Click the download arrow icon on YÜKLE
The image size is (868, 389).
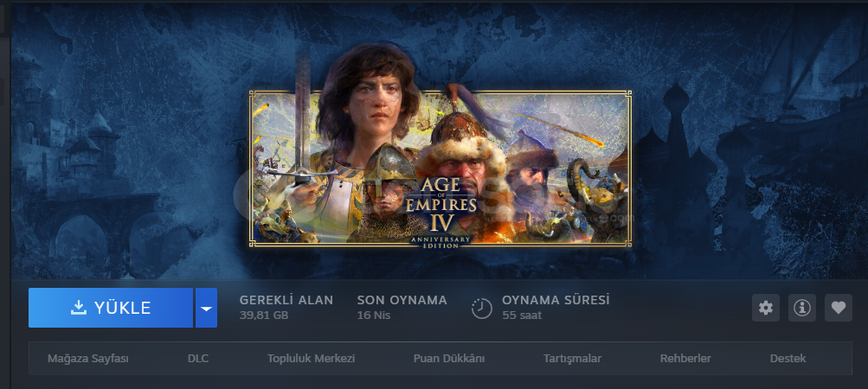79,307
